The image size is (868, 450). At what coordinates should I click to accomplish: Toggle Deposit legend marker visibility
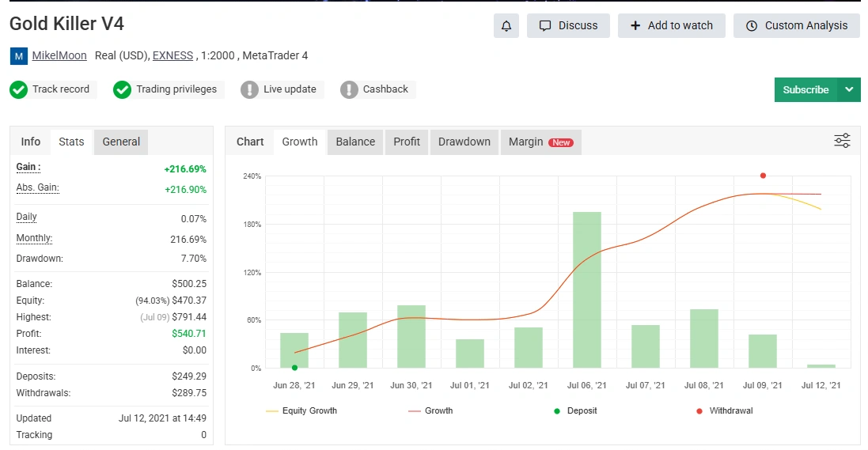pos(575,410)
